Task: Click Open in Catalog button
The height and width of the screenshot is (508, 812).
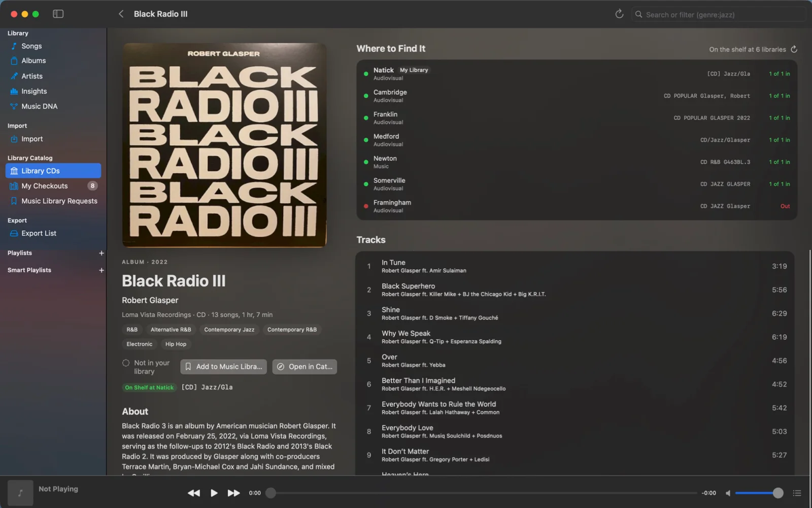Action: (x=304, y=367)
